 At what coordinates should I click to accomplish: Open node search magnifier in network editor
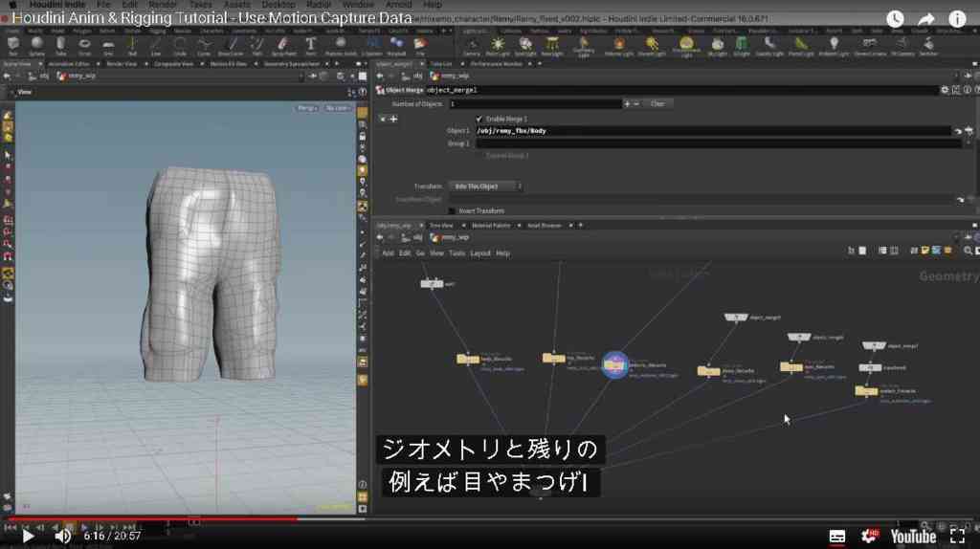(968, 251)
